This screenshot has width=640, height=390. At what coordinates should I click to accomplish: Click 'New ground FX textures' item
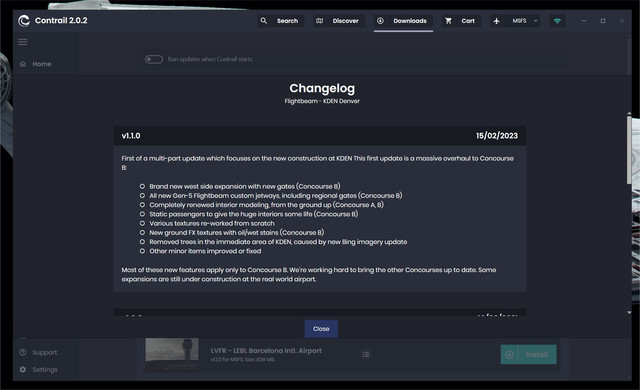coord(236,233)
